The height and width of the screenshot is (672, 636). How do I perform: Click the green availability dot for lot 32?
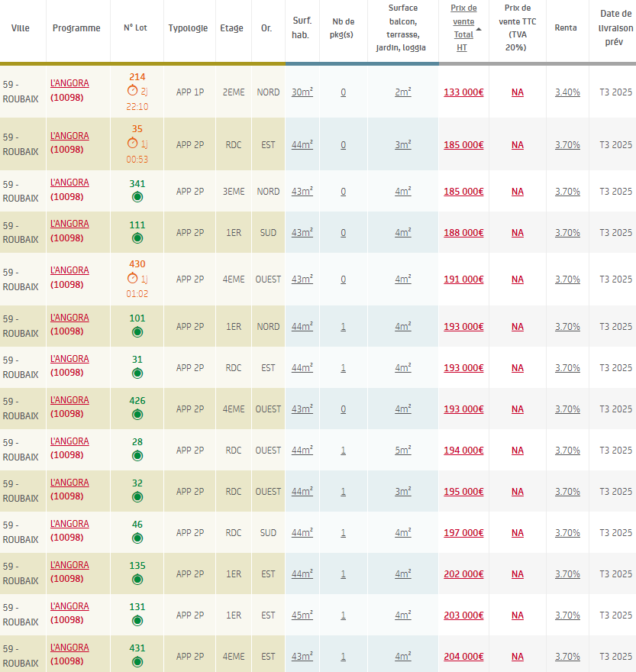tap(137, 497)
